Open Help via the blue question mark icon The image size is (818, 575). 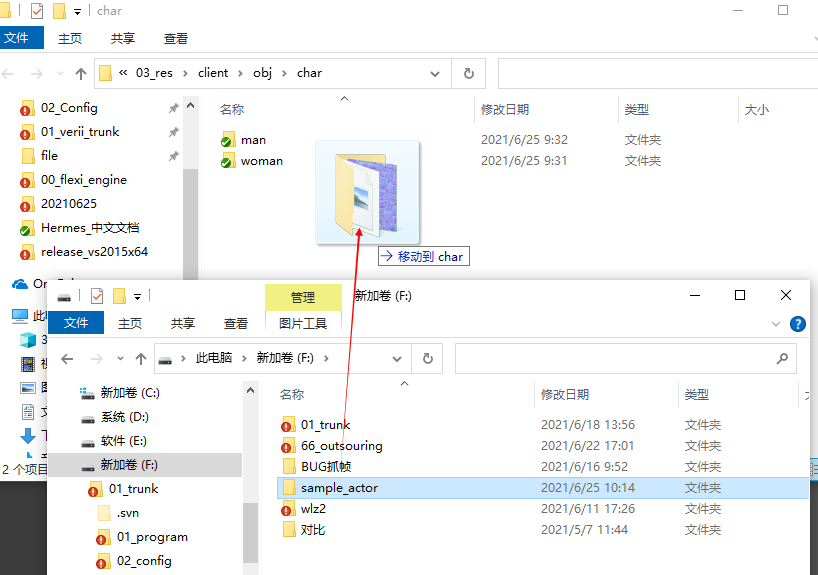(798, 324)
